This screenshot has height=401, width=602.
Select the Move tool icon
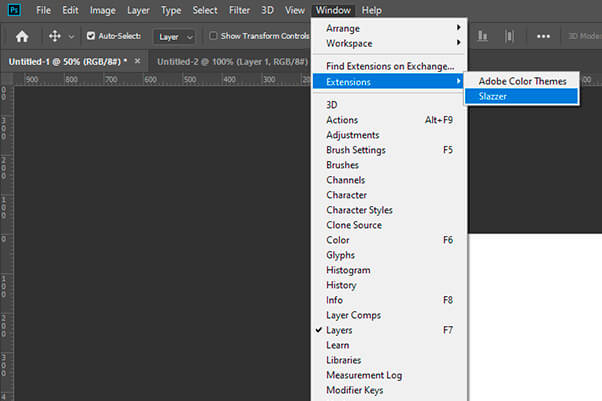click(x=55, y=36)
